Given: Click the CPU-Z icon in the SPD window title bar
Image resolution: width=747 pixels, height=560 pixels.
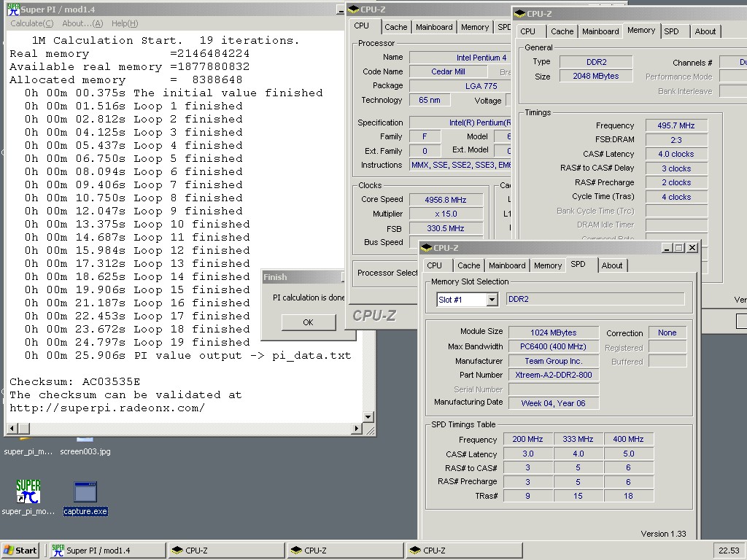Looking at the screenshot, I should coord(426,248).
